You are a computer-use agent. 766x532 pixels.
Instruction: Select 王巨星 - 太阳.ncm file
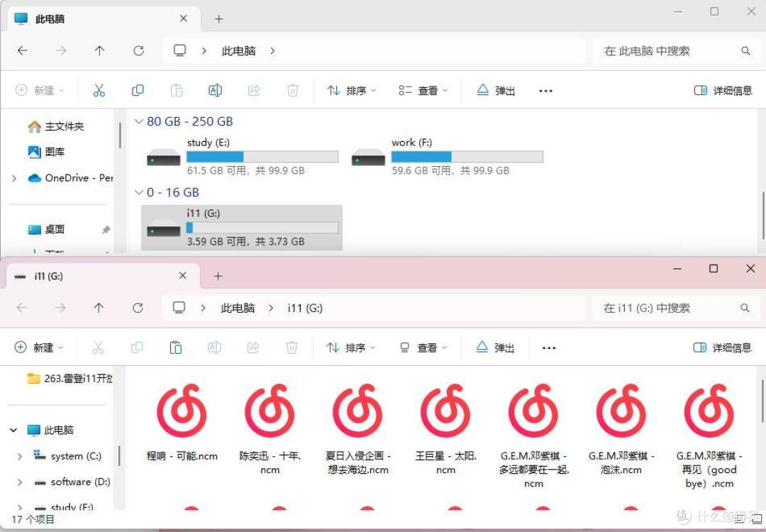pos(445,430)
